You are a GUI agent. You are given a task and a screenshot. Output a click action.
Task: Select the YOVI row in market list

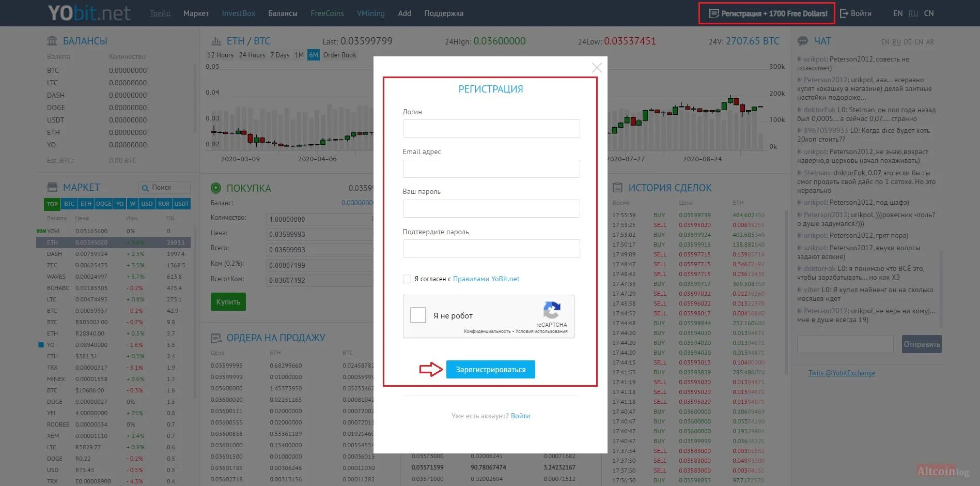click(x=113, y=231)
